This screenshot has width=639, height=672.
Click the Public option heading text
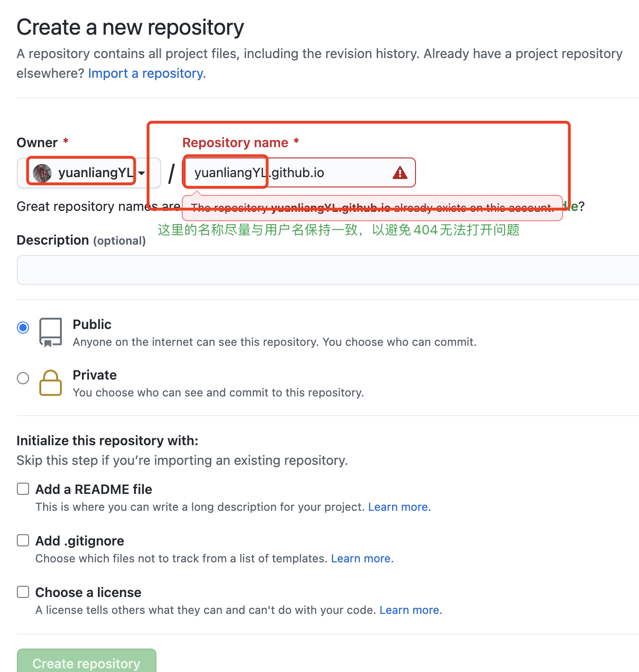click(92, 324)
